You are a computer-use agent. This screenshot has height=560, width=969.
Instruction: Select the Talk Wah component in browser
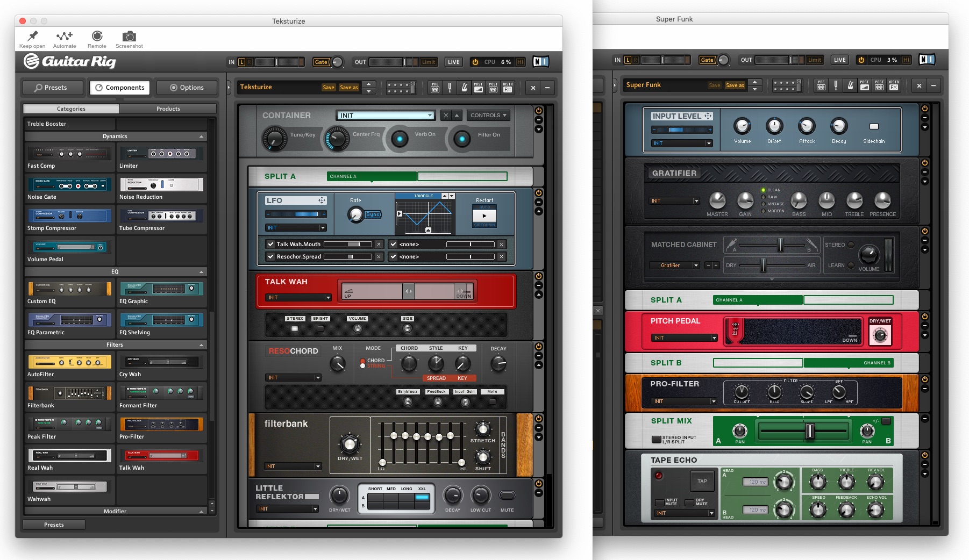(161, 460)
